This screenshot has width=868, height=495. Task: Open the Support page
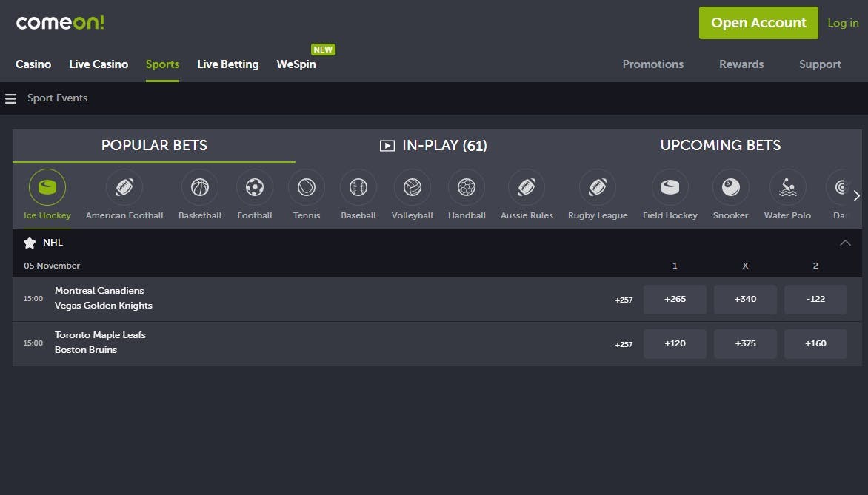pyautogui.click(x=820, y=64)
